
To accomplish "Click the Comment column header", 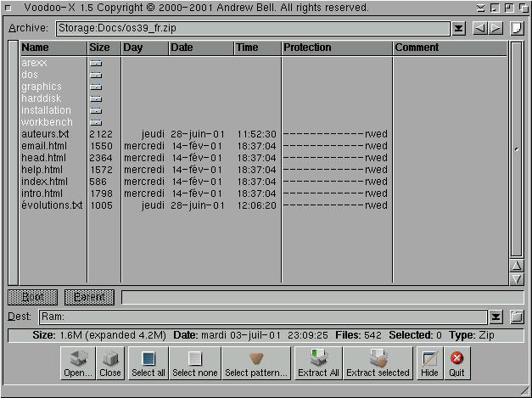I will (450, 48).
